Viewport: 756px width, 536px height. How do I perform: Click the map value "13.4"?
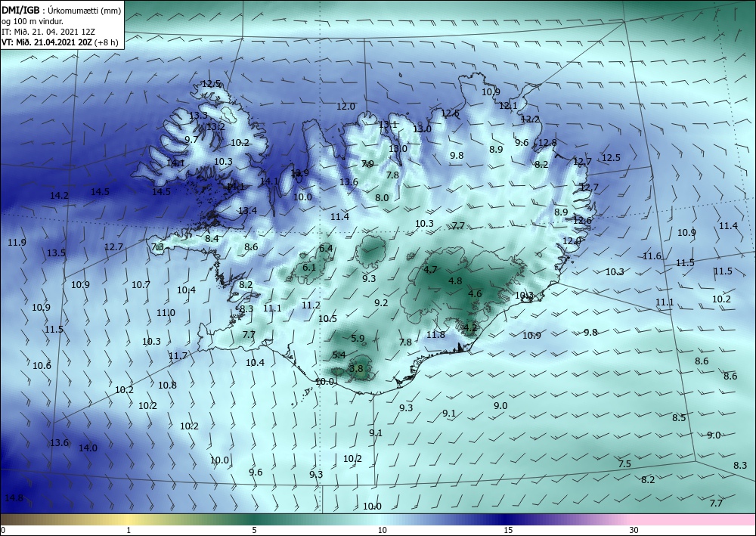pyautogui.click(x=247, y=211)
